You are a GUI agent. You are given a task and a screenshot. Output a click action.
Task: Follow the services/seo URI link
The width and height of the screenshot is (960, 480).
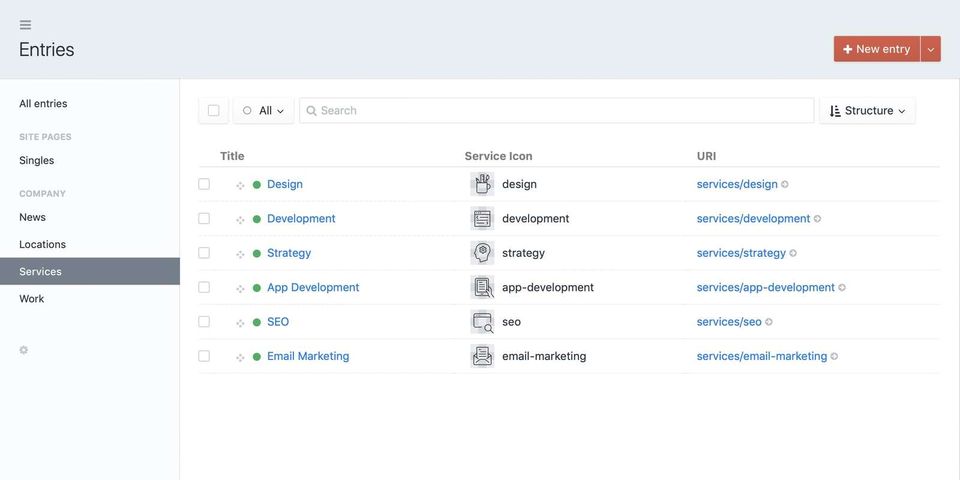(729, 321)
